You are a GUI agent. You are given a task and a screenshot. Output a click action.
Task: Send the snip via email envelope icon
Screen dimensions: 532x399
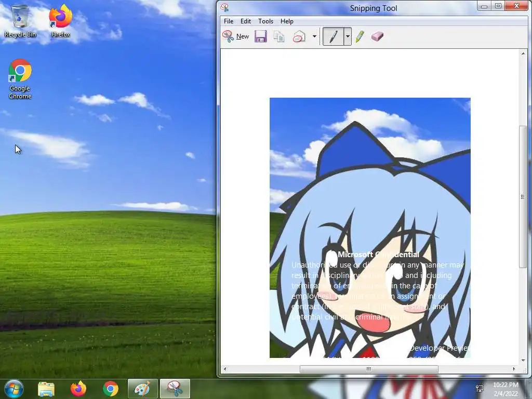coord(299,36)
